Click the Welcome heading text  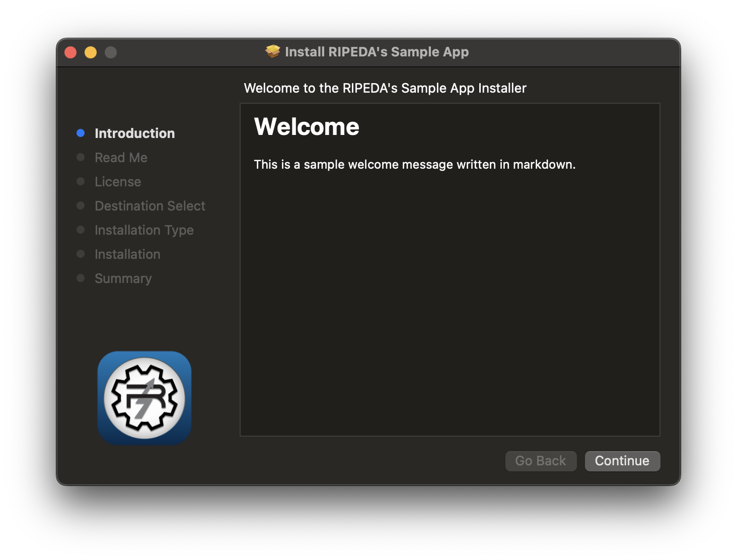tap(306, 126)
